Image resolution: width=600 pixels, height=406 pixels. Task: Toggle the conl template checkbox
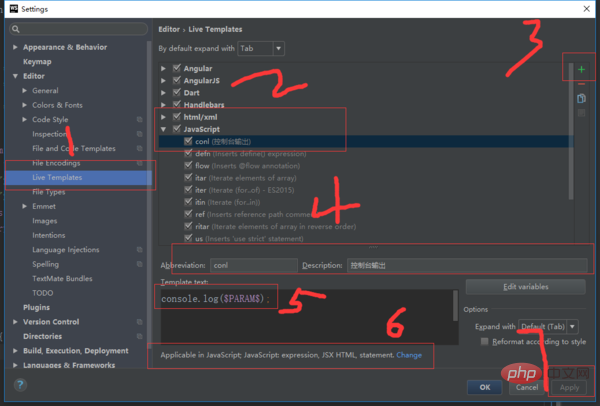click(x=188, y=141)
